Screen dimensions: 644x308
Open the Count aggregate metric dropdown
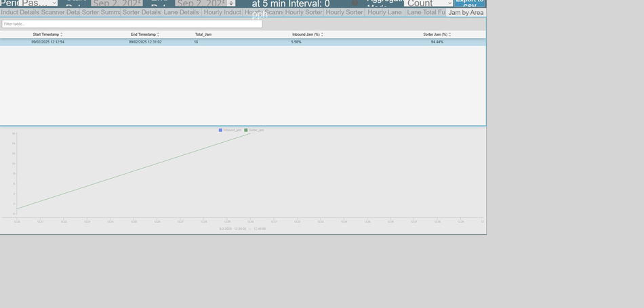(428, 3)
